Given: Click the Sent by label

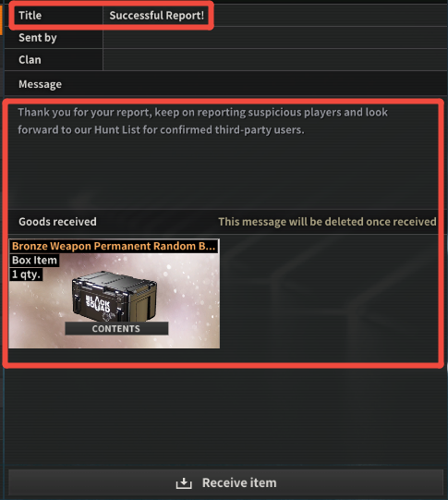Looking at the screenshot, I should point(38,38).
